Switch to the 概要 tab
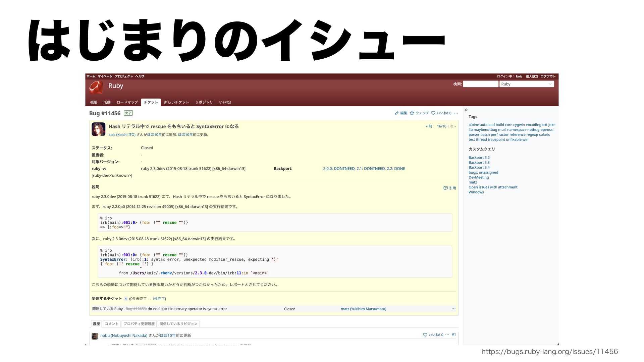Image resolution: width=644 pixels, height=362 pixels. click(94, 102)
